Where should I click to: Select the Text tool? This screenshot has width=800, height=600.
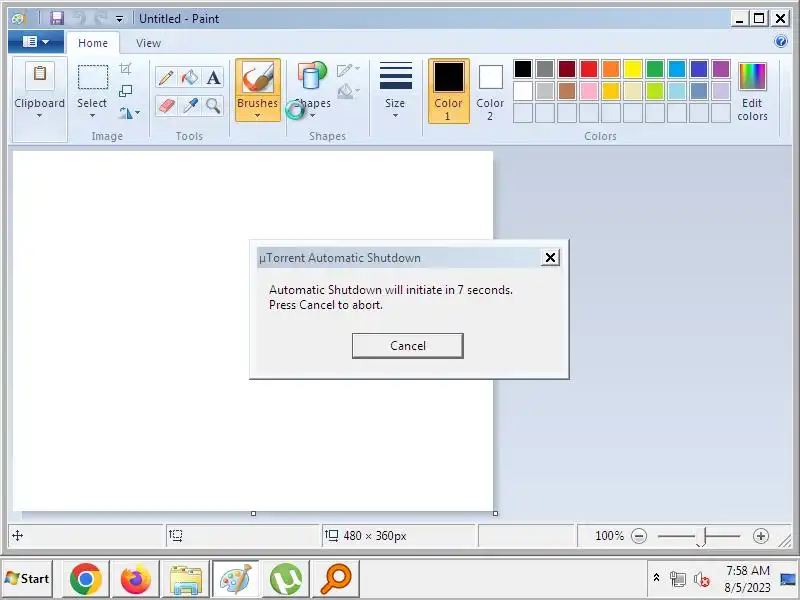[213, 78]
